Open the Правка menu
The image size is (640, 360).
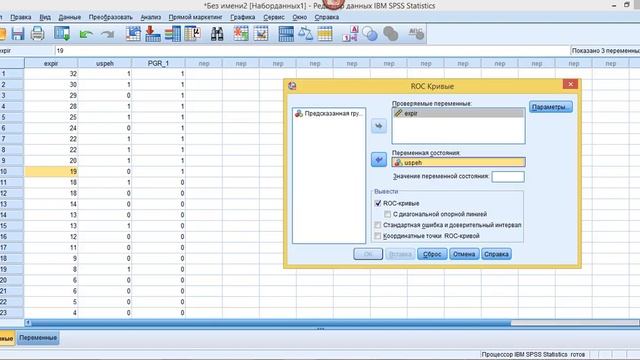point(20,17)
